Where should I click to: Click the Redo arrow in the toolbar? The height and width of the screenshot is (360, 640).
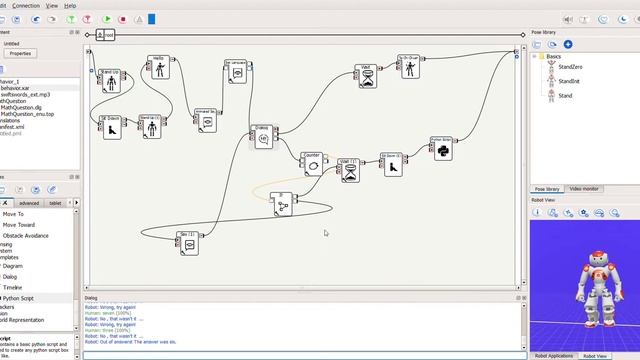pyautogui.click(x=52, y=19)
